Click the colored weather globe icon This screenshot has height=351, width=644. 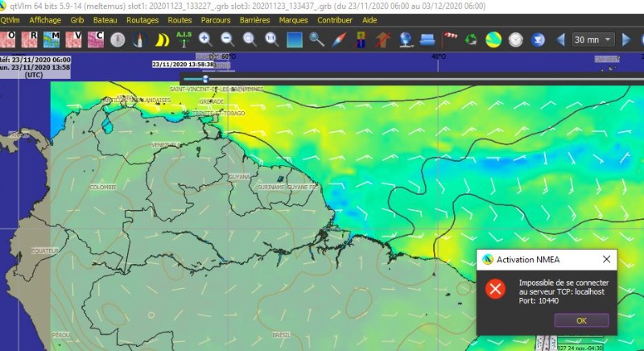(493, 39)
